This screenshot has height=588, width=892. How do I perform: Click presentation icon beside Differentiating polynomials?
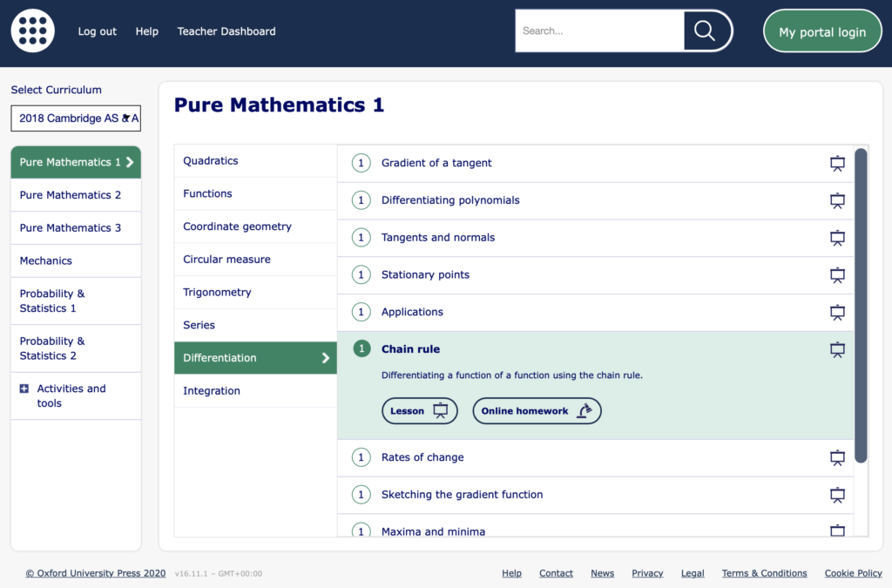pos(837,200)
